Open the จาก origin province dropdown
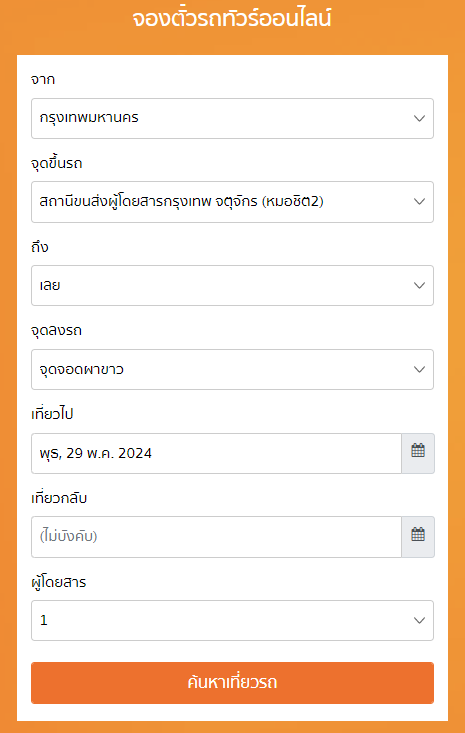The image size is (465, 733). [x=232, y=118]
